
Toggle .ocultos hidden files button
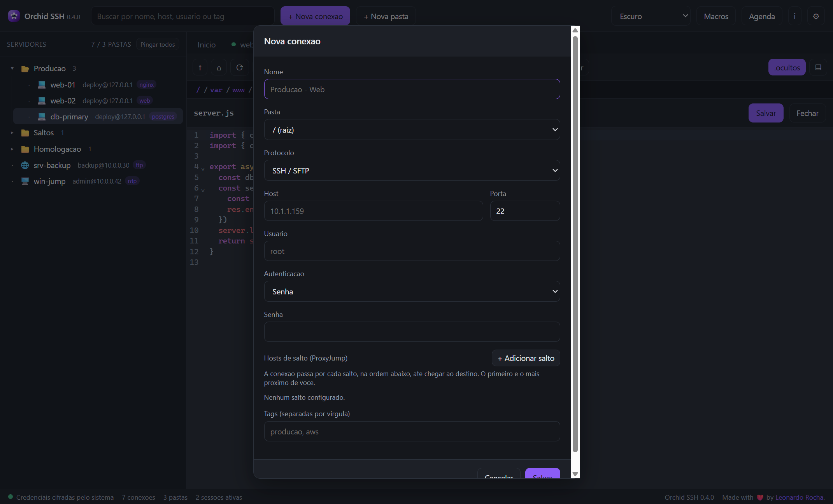coord(787,67)
